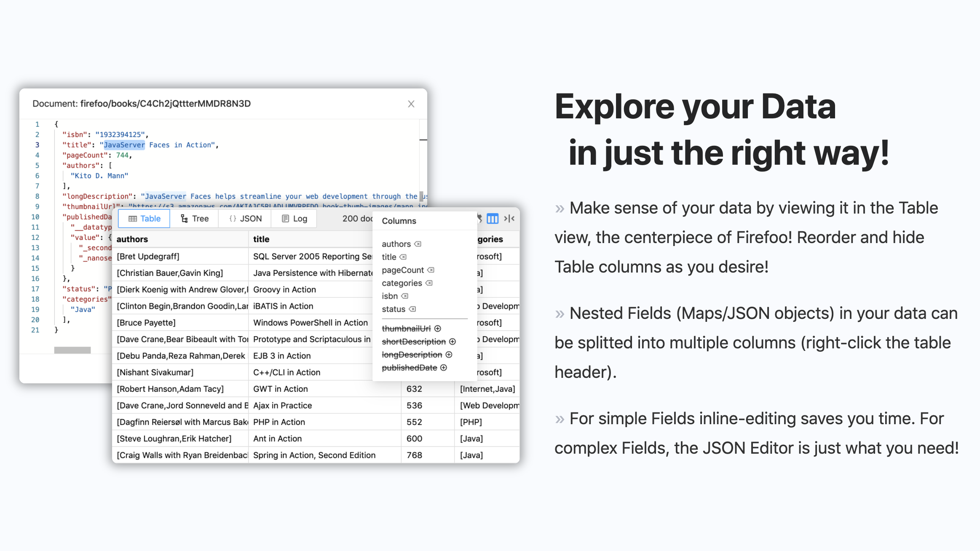The width and height of the screenshot is (980, 551).
Task: Select the Log tab
Action: tap(295, 219)
